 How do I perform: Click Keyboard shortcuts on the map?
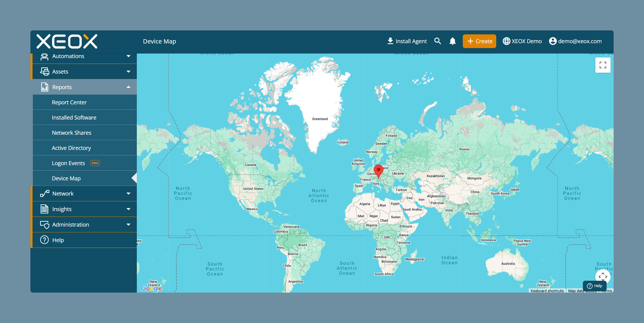[547, 291]
